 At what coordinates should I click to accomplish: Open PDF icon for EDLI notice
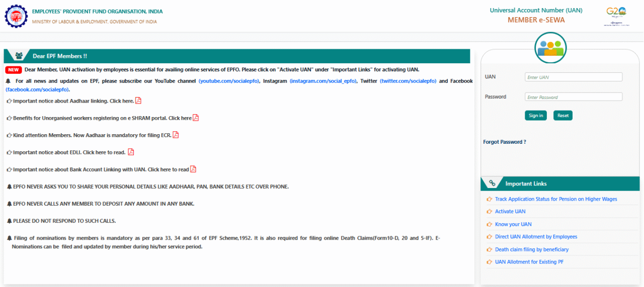tap(131, 152)
